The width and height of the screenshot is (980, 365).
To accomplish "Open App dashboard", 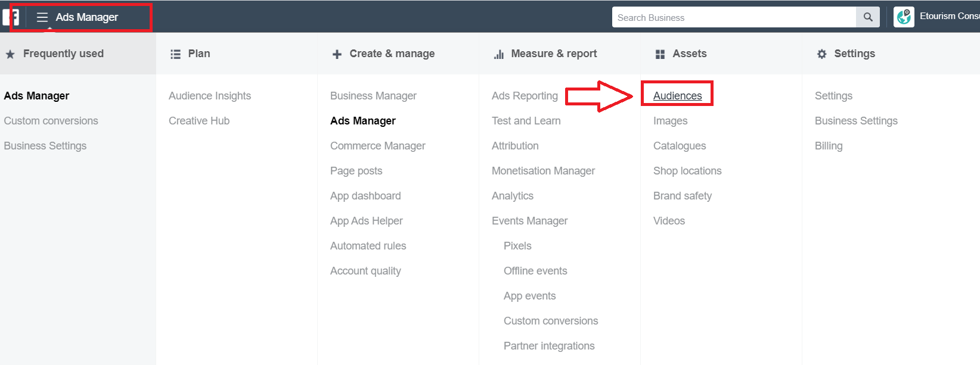I will [x=365, y=196].
